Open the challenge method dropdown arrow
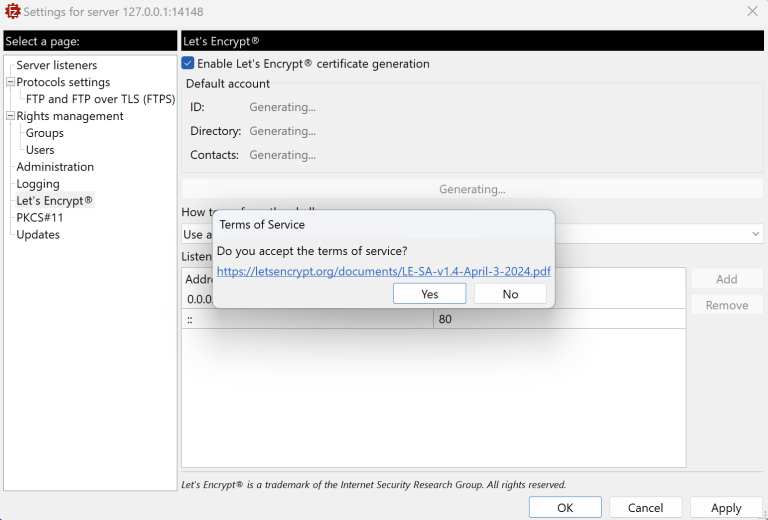768x520 pixels. pos(755,234)
